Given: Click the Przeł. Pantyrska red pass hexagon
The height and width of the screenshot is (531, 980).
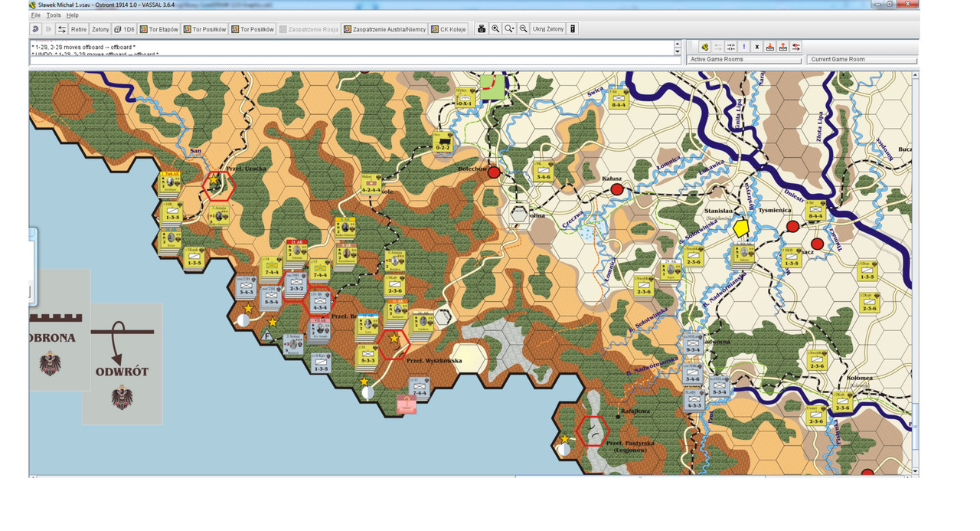Looking at the screenshot, I should coord(593,431).
